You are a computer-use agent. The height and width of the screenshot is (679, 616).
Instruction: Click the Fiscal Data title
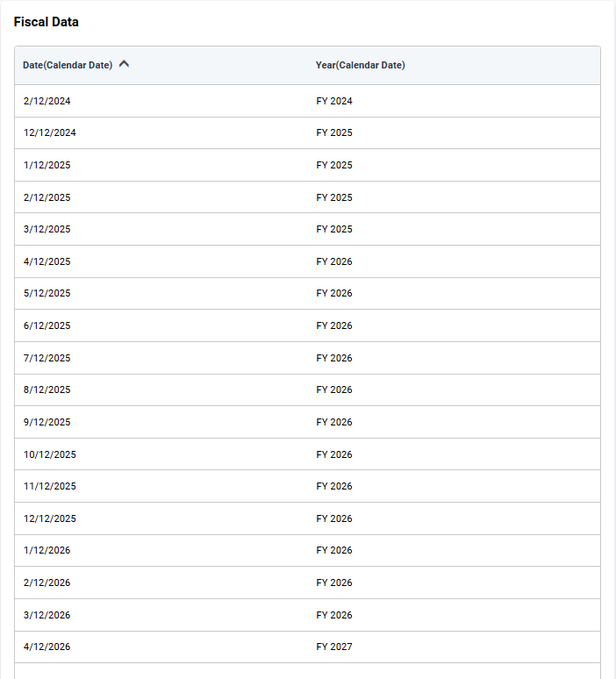click(x=46, y=22)
